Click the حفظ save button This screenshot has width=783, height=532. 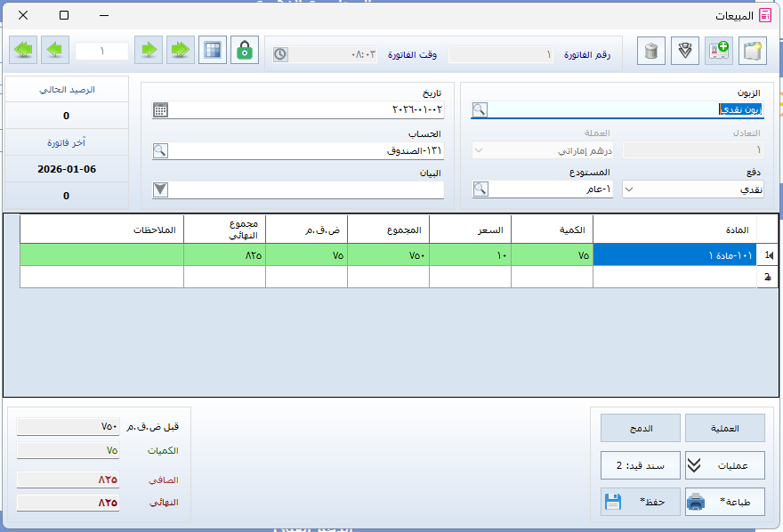(x=641, y=502)
